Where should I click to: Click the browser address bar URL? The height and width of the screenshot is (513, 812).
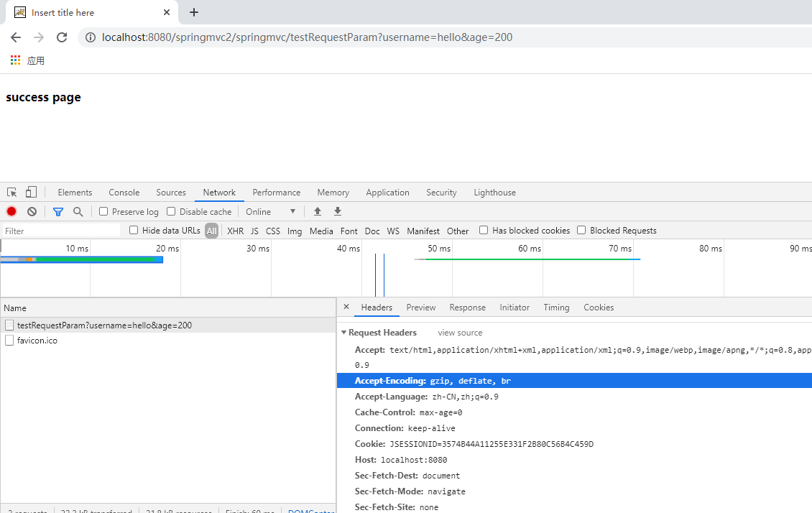(x=307, y=37)
